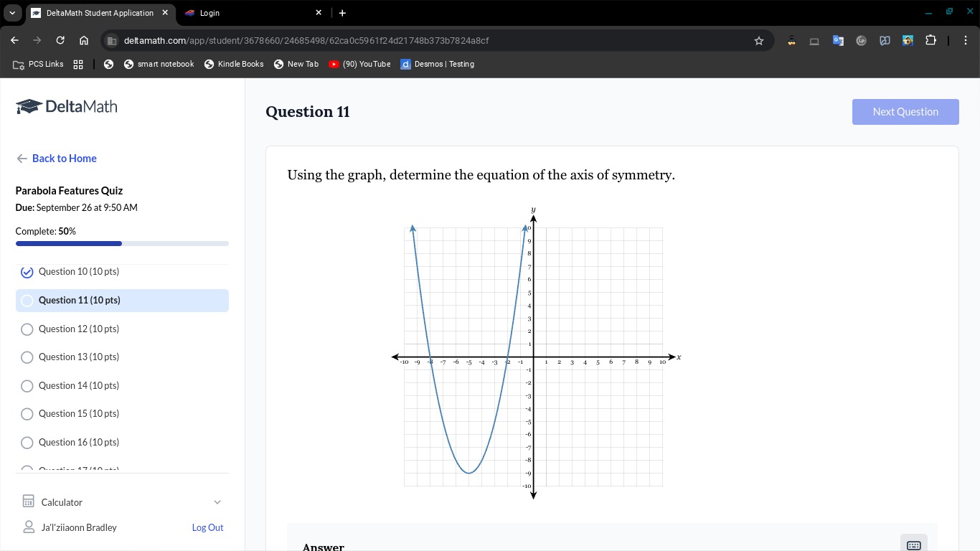980x551 pixels.
Task: Open the apps grid bookmark icon
Action: coord(78,64)
